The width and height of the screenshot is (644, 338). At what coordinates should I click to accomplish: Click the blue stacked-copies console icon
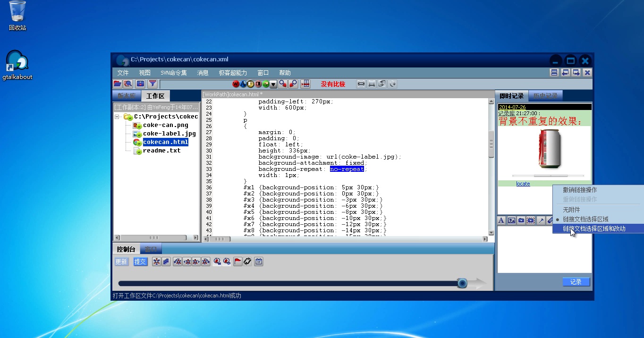pos(166,262)
